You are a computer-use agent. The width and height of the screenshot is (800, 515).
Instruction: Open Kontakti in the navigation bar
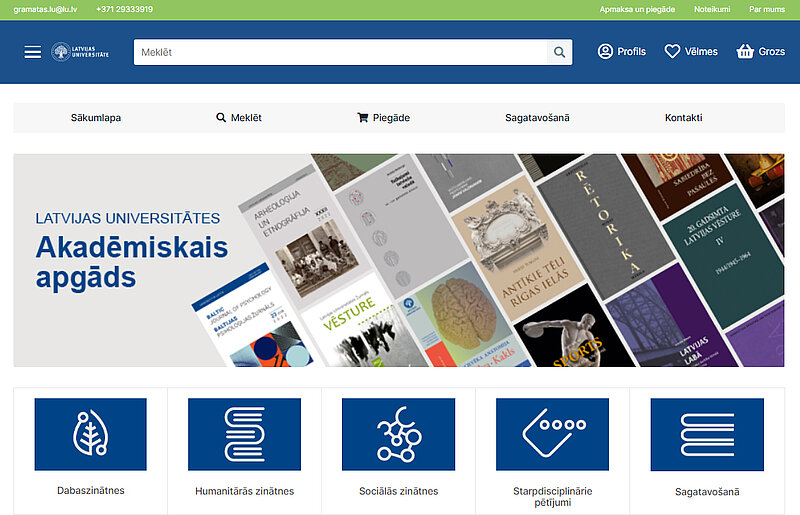tap(684, 118)
